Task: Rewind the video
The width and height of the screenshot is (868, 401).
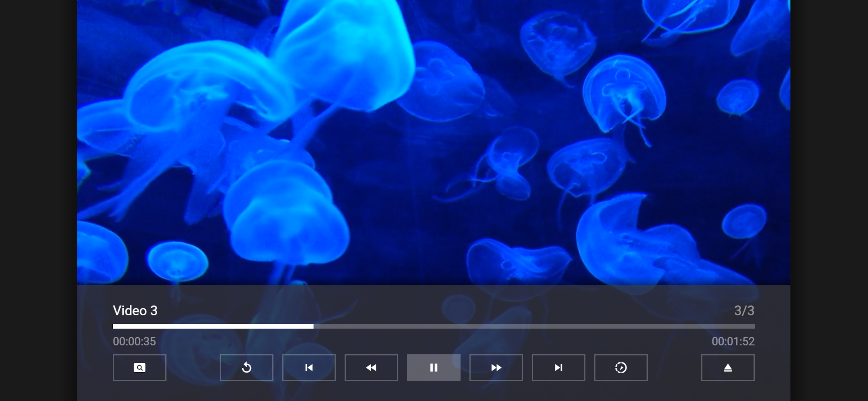Action: (371, 367)
